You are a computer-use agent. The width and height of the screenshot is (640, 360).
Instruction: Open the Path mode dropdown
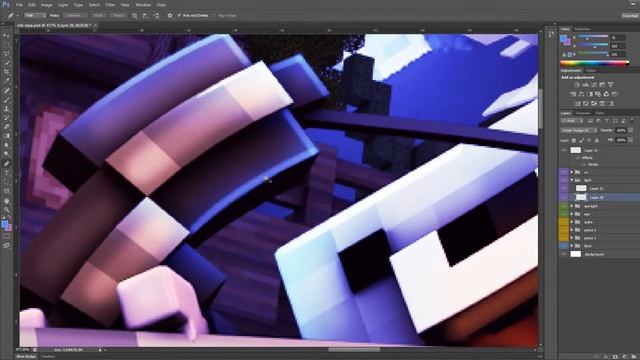(x=35, y=16)
